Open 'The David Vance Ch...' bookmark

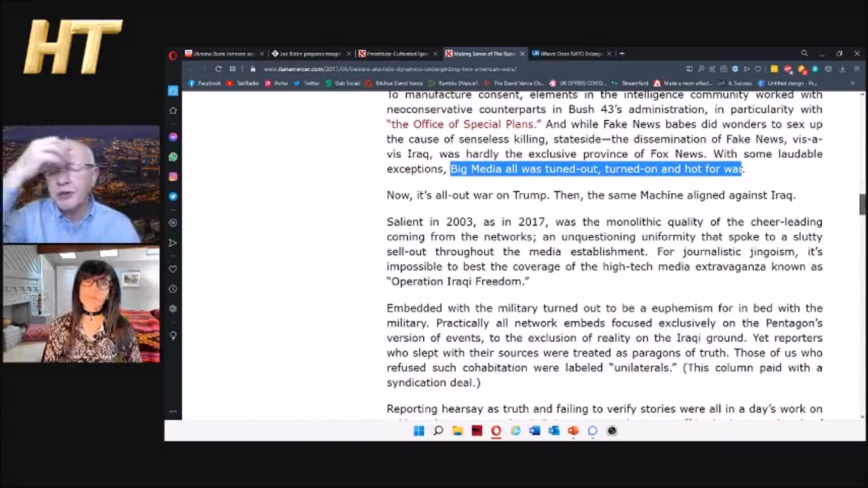(515, 83)
